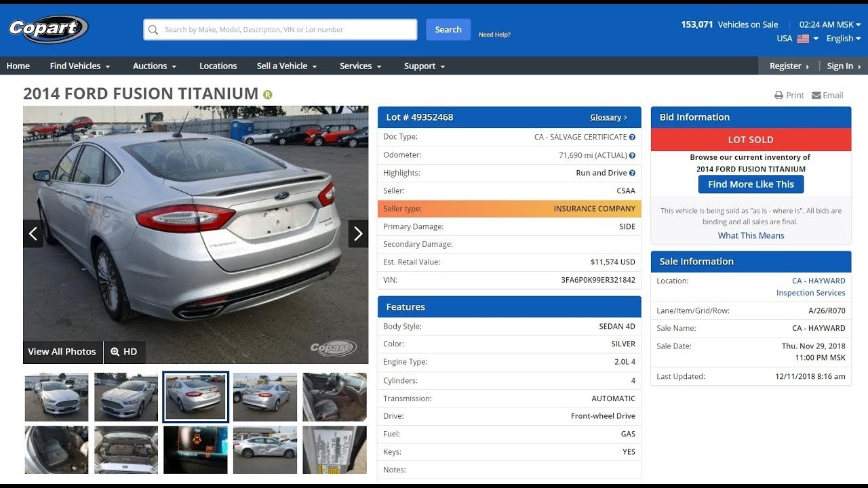Open the CA - HAYWARD location link

click(x=818, y=281)
